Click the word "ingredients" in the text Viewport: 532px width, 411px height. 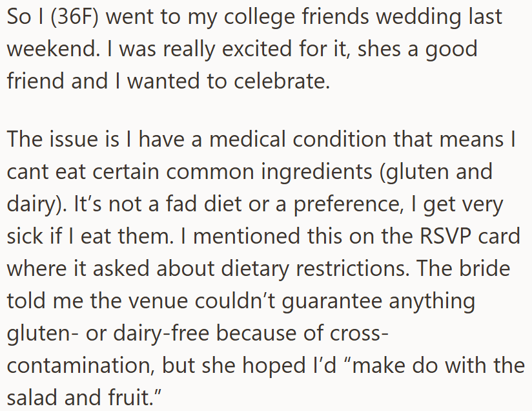[x=316, y=172]
